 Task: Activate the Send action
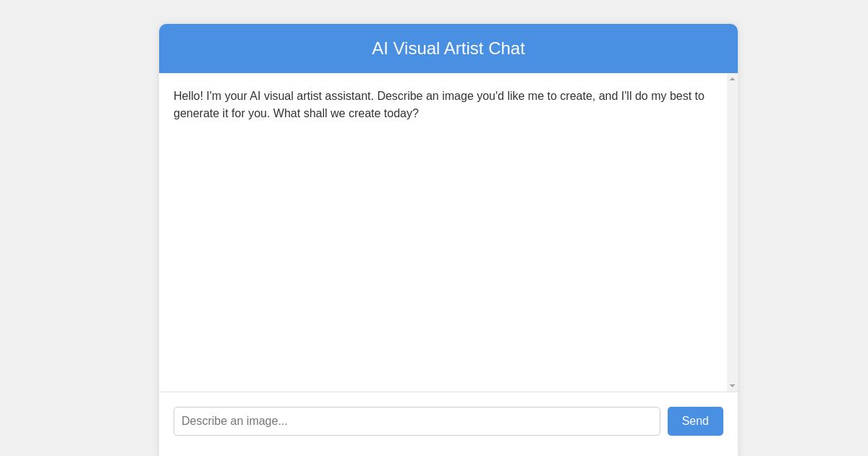(x=695, y=421)
